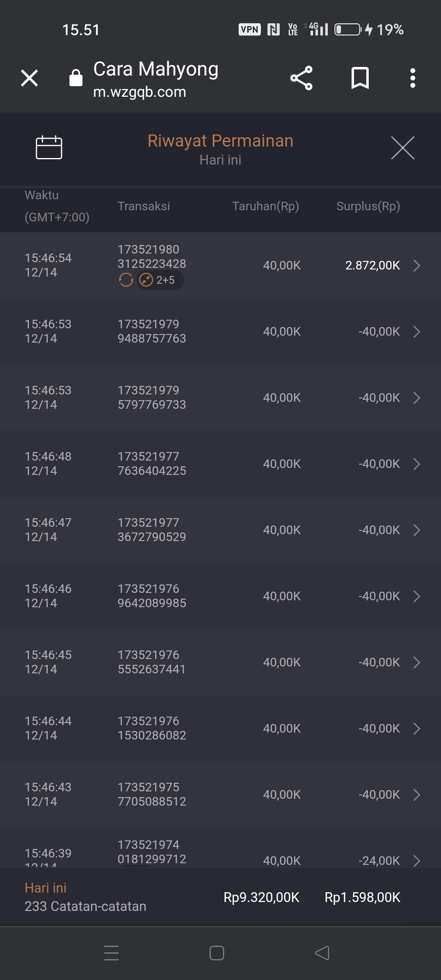This screenshot has width=441, height=980.
Task: Tap the Hari ini summary label
Action: [46, 888]
